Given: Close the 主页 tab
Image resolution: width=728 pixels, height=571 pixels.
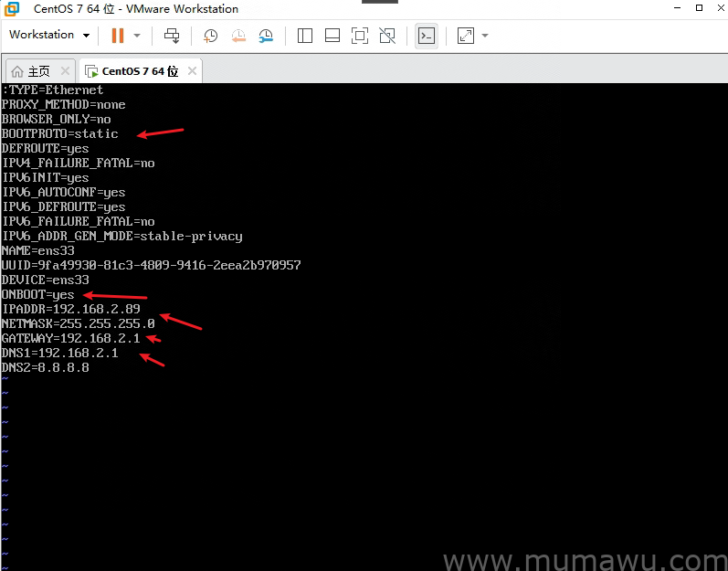Looking at the screenshot, I should (66, 71).
